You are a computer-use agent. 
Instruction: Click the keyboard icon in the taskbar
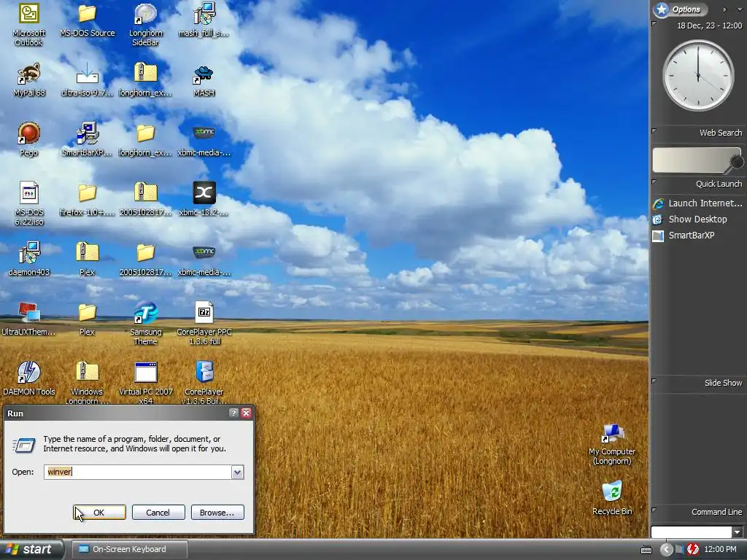tap(646, 550)
